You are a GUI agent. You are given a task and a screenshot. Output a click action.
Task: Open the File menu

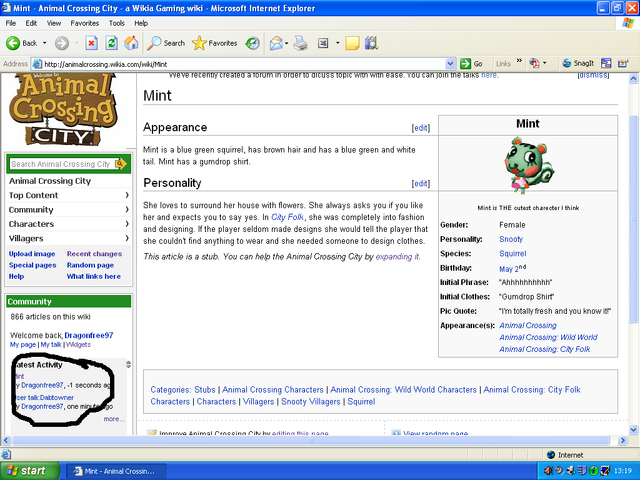(x=11, y=23)
